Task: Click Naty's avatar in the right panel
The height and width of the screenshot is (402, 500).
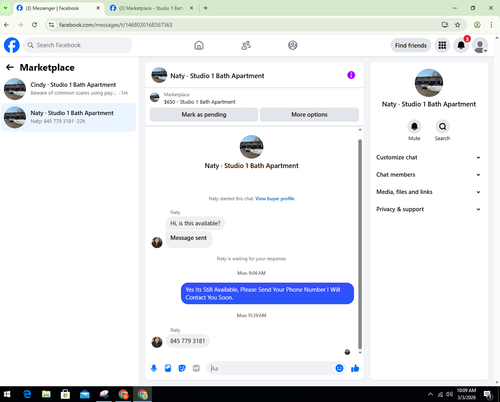Action: [429, 83]
